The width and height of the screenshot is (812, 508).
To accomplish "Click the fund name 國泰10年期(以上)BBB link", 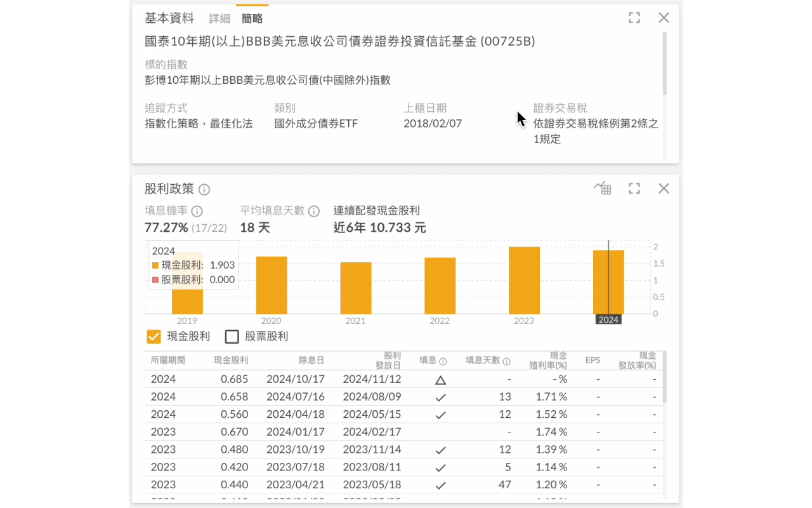I will pyautogui.click(x=339, y=42).
